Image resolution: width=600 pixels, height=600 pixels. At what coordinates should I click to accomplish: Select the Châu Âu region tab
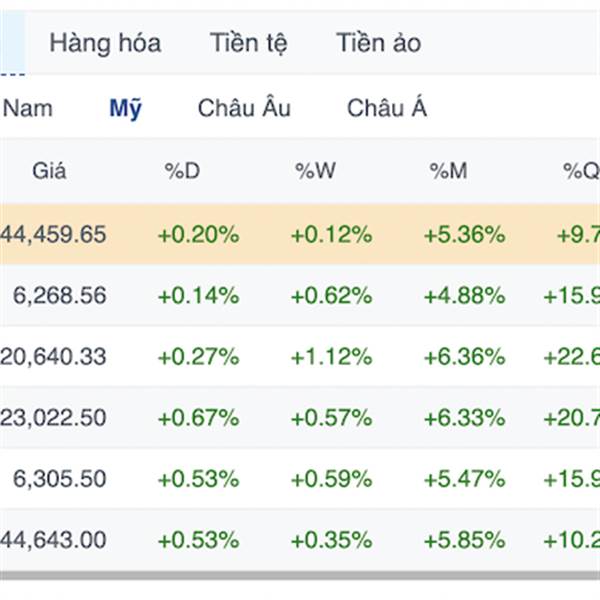[244, 108]
